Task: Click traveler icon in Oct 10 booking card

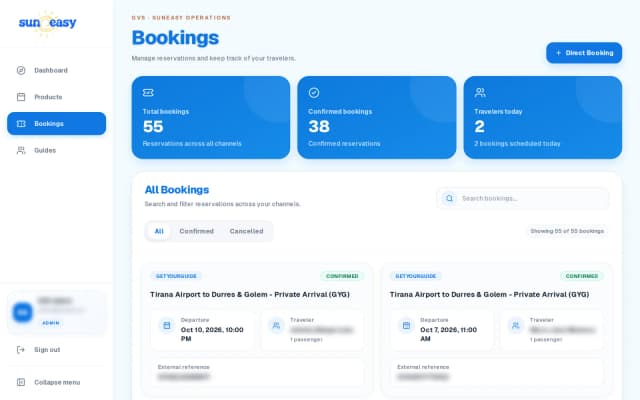Action: coord(276,325)
